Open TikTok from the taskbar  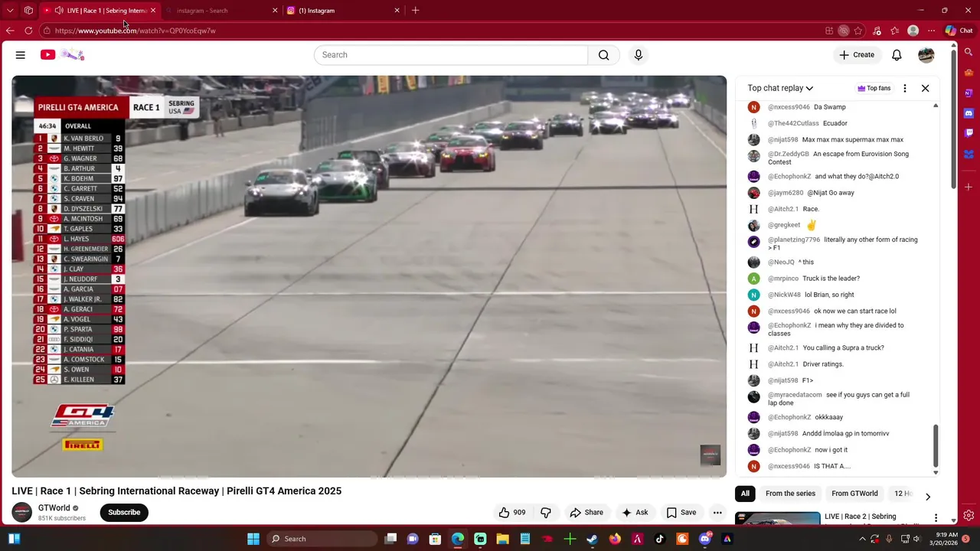[660, 539]
